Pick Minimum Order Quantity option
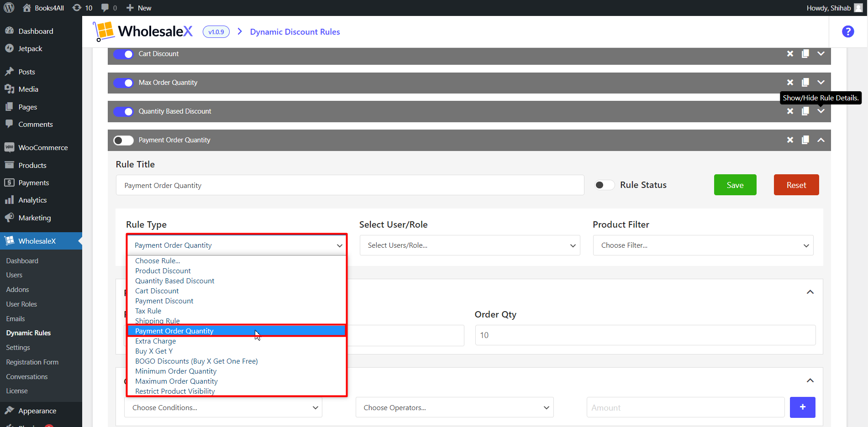 pyautogui.click(x=237, y=371)
